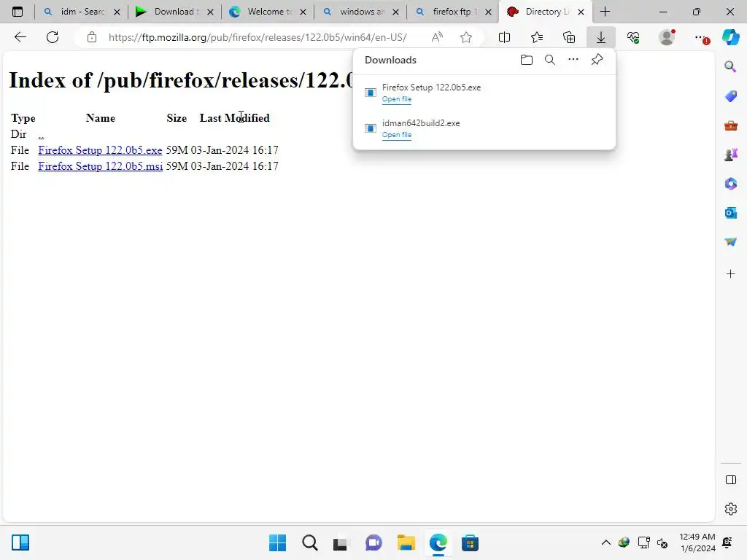
Task: Open sidebar Tools briefcase icon
Action: point(730,125)
